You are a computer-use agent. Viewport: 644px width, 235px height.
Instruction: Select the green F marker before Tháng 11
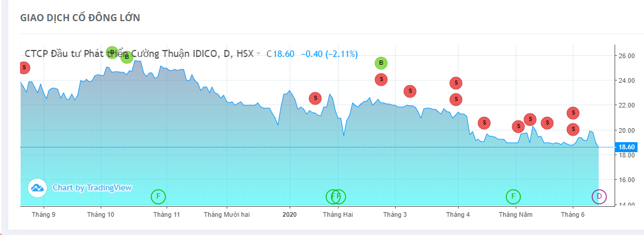pyautogui.click(x=158, y=196)
